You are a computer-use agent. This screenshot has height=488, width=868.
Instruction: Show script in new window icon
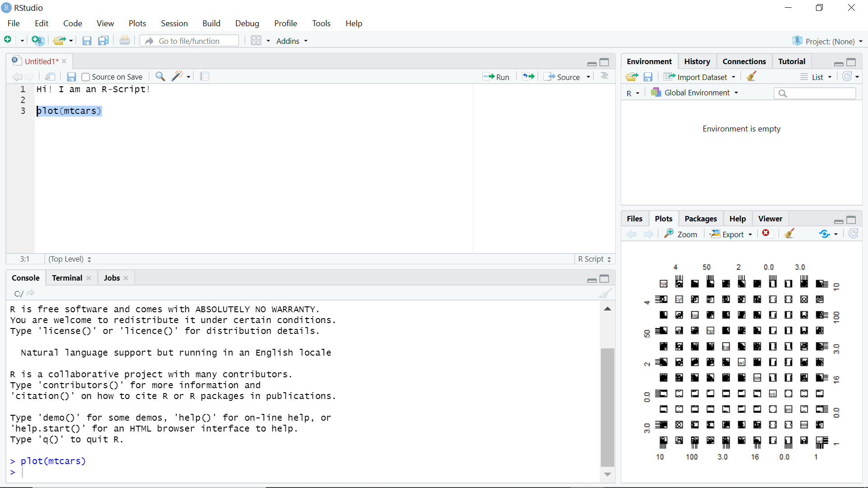coord(50,77)
